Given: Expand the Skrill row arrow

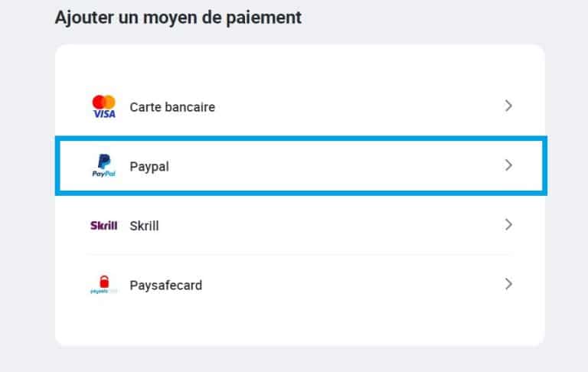Looking at the screenshot, I should click(508, 225).
